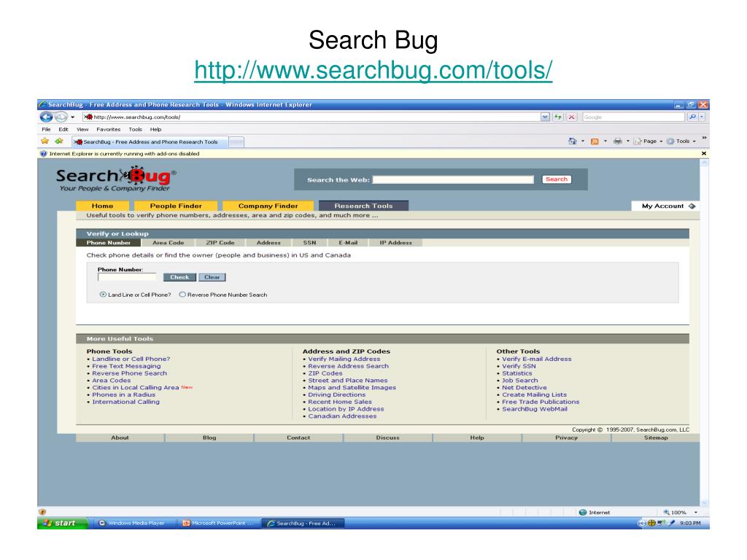Click the Google search box in toolbar

tap(633, 117)
